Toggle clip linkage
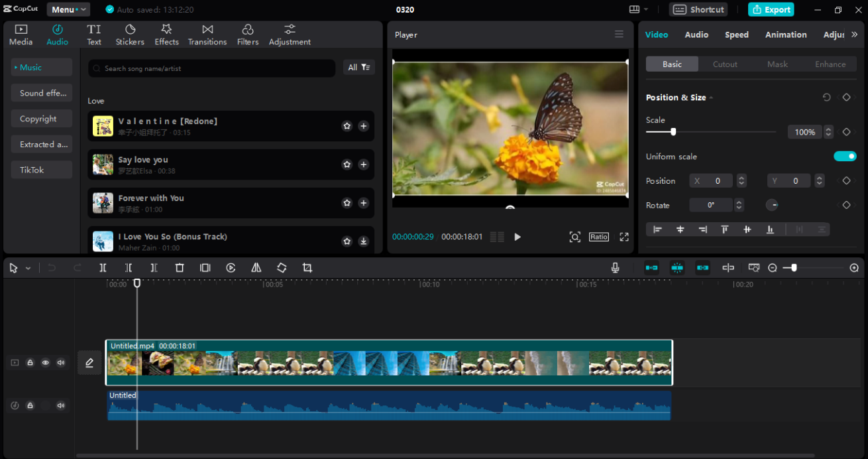This screenshot has height=459, width=868. point(702,267)
